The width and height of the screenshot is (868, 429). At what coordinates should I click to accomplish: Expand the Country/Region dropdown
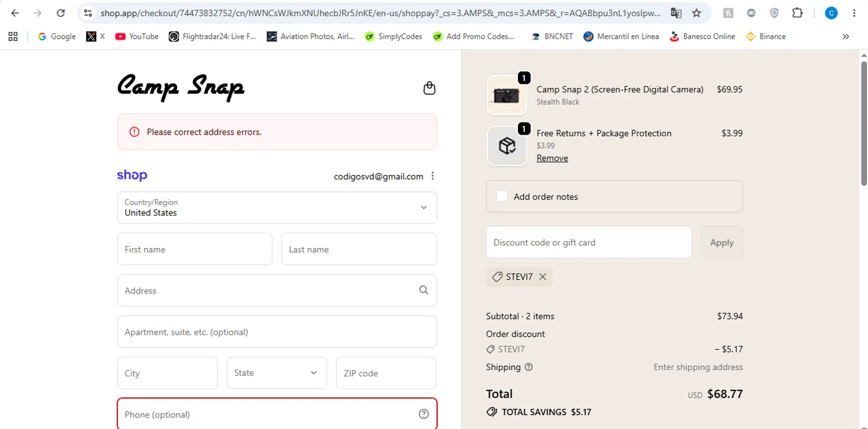(x=277, y=208)
